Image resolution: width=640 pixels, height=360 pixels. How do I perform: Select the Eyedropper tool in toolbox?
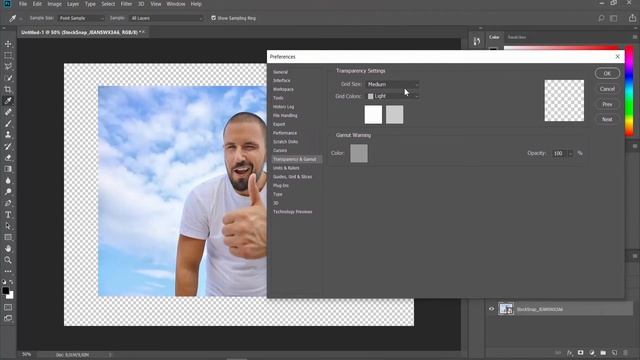point(8,101)
